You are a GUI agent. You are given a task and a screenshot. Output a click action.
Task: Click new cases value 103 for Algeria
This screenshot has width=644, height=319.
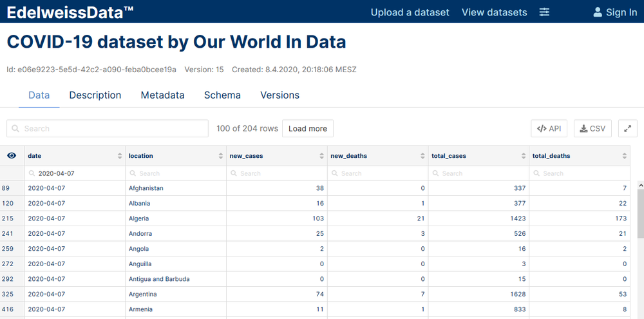(318, 218)
